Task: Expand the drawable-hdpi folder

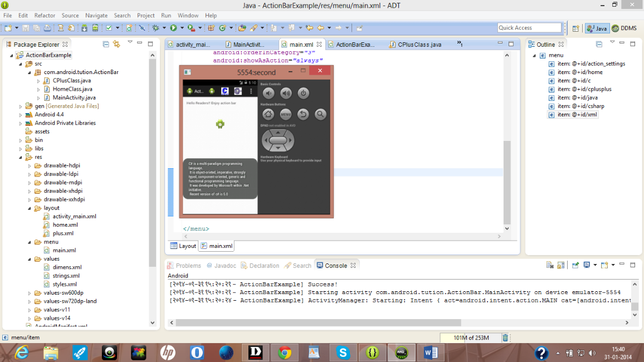Action: coord(30,166)
